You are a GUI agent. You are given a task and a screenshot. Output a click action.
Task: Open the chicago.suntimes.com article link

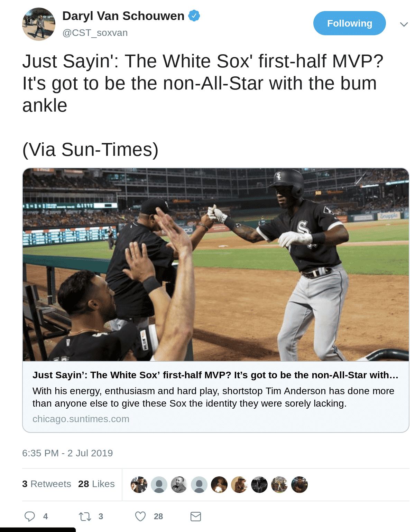pos(81,419)
